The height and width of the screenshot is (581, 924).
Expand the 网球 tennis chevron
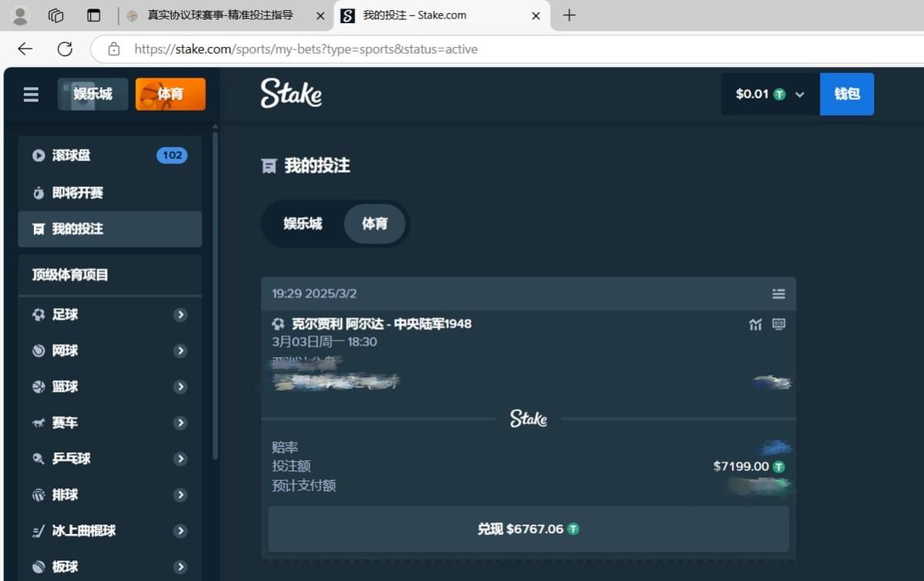pos(180,351)
